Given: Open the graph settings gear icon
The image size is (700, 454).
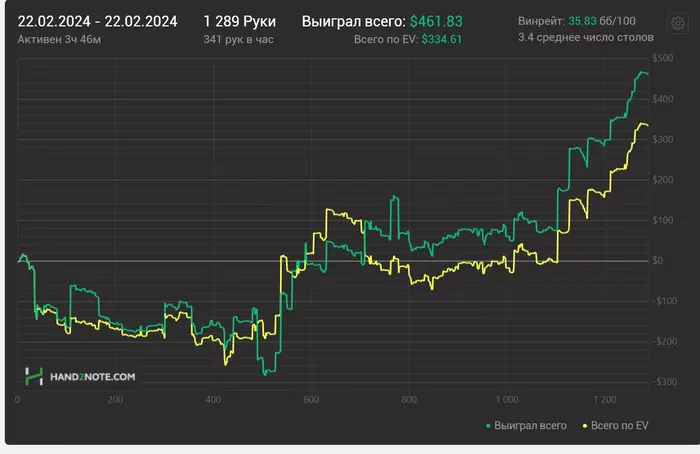Looking at the screenshot, I should pyautogui.click(x=678, y=22).
